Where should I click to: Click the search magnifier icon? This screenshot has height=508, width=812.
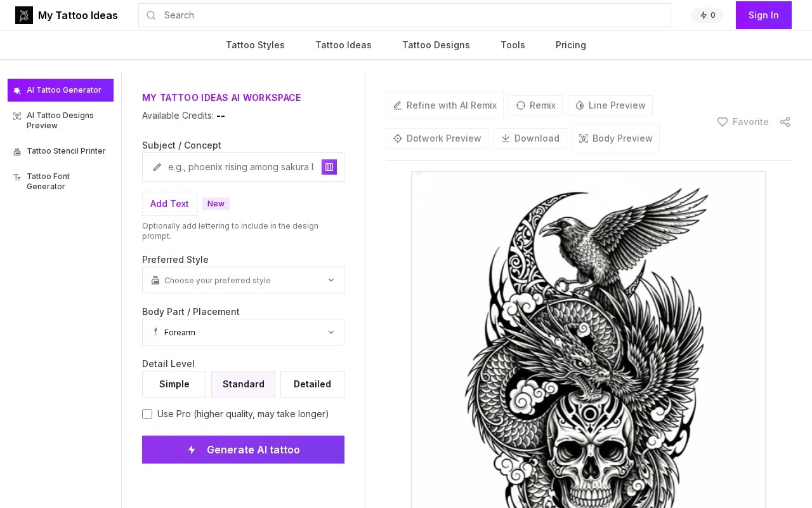point(151,15)
